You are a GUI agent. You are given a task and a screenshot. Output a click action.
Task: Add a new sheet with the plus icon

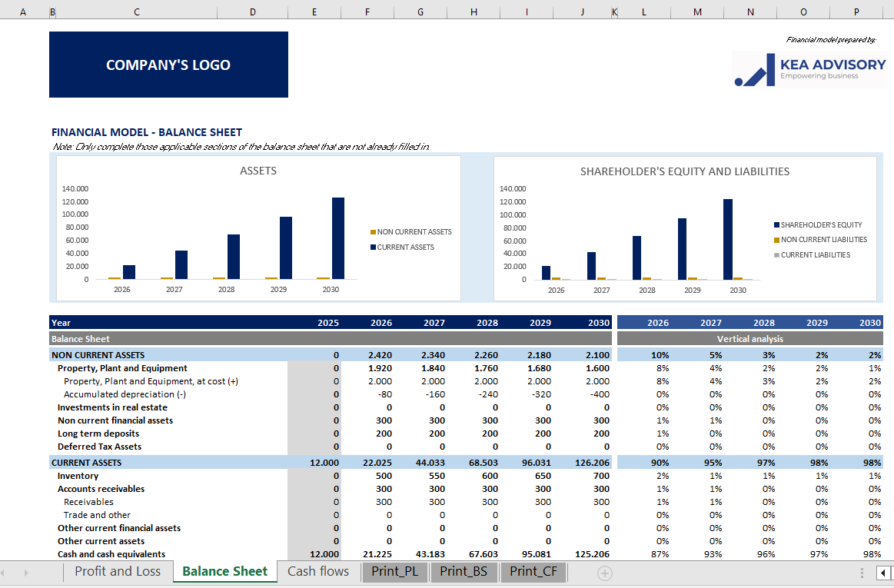coord(605,573)
